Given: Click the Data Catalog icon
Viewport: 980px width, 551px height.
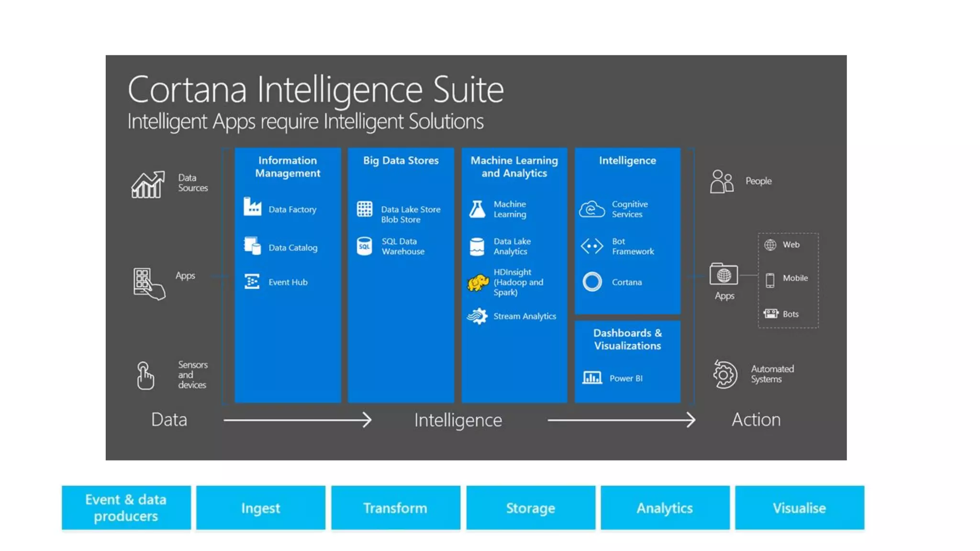Looking at the screenshot, I should coord(252,246).
